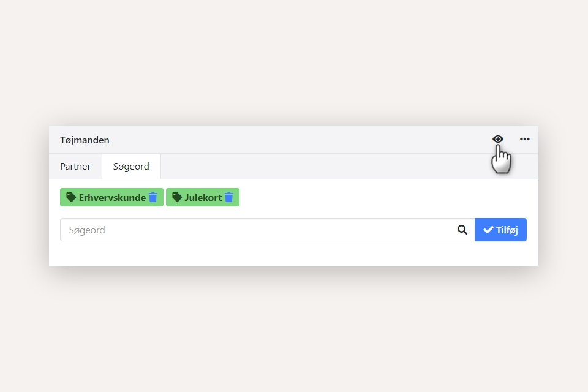Screen dimensions: 588x392
Task: Focus the Søgeord search input field
Action: pos(257,230)
